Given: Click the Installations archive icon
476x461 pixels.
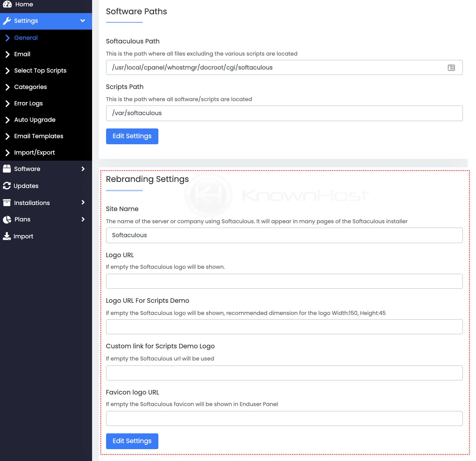Looking at the screenshot, I should point(7,203).
